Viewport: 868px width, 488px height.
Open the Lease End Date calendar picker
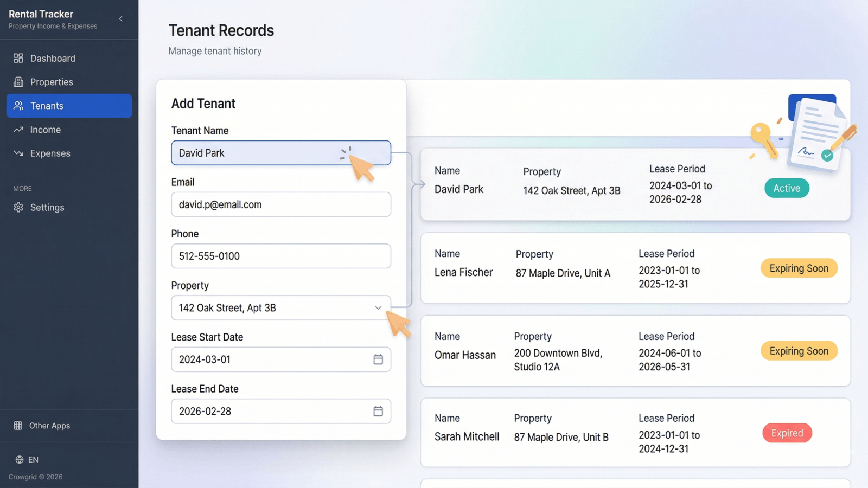(x=378, y=411)
